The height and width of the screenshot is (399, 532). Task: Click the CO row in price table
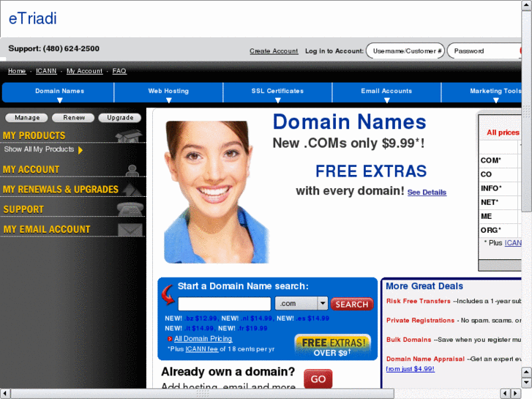[x=500, y=174]
